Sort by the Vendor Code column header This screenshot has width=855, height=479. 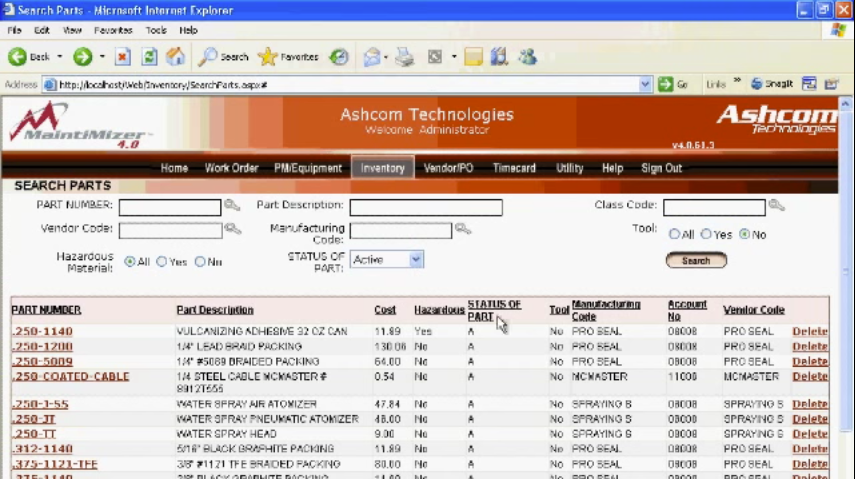coord(754,310)
